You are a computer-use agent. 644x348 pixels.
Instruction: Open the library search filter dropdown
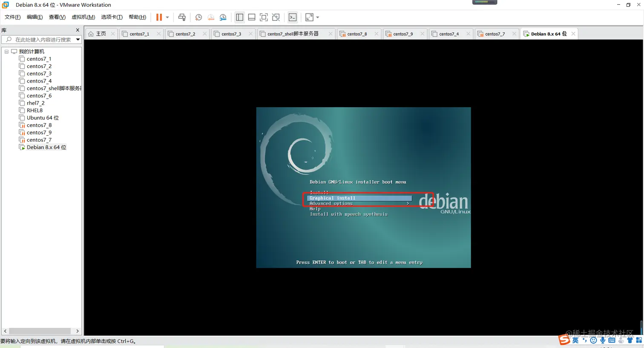[78, 40]
